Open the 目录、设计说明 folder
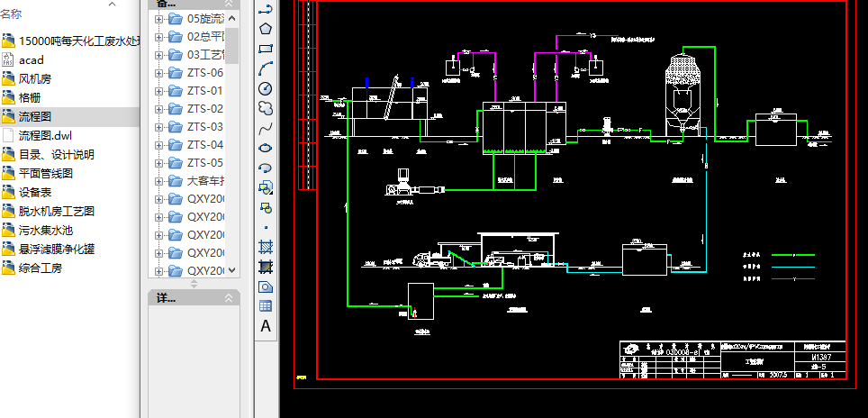Image resolution: width=868 pixels, height=418 pixels. pos(57,154)
